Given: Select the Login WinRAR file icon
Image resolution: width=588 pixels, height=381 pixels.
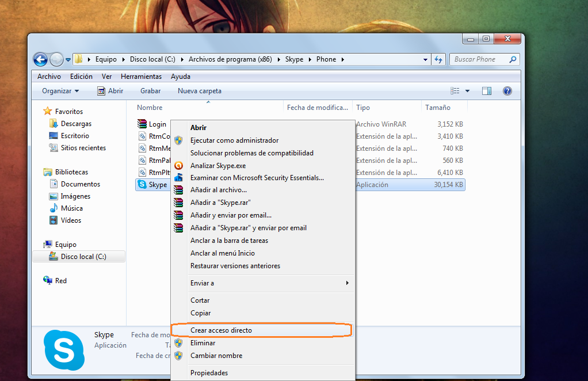Looking at the screenshot, I should pos(142,124).
